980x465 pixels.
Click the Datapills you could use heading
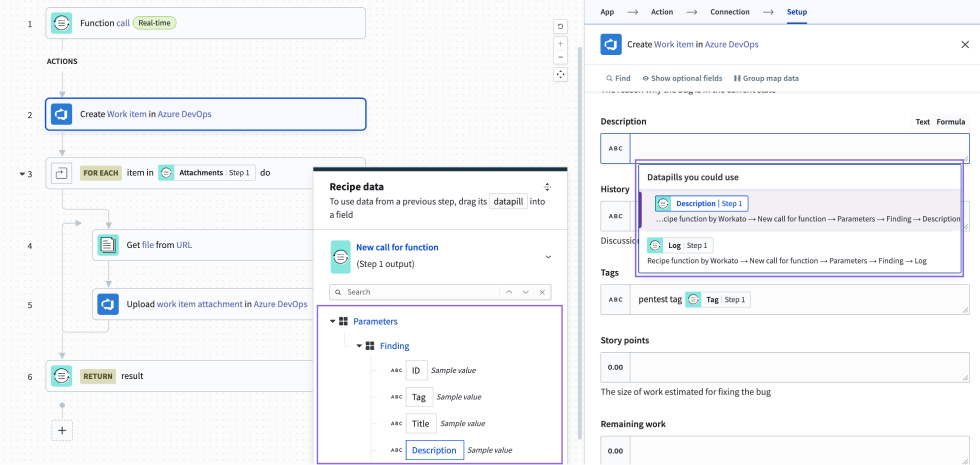click(693, 178)
